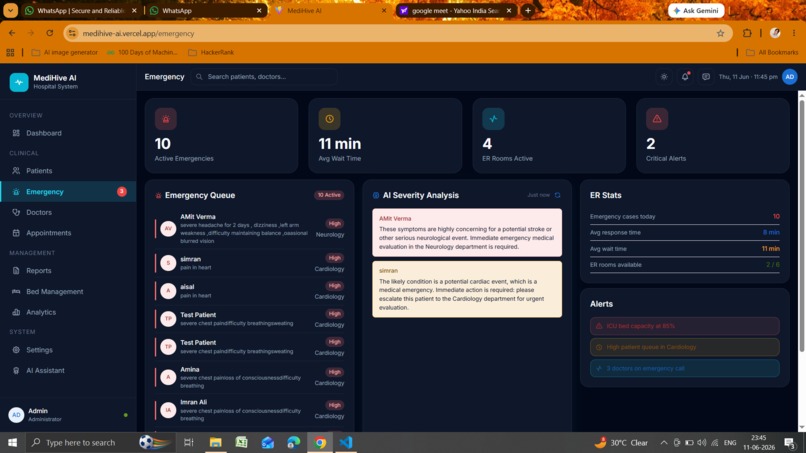The image size is (806, 453).
Task: Open File Explorer from taskbar
Action: pos(215,442)
